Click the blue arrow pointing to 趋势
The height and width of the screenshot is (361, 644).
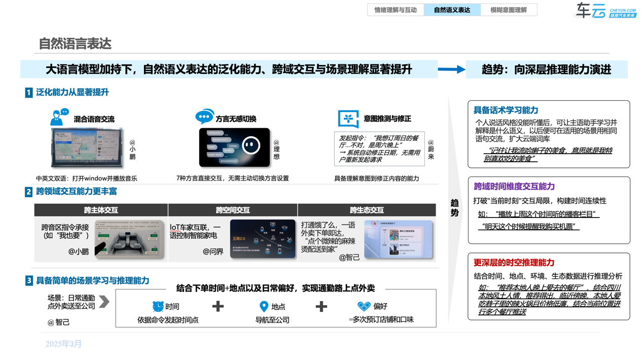[x=451, y=69]
